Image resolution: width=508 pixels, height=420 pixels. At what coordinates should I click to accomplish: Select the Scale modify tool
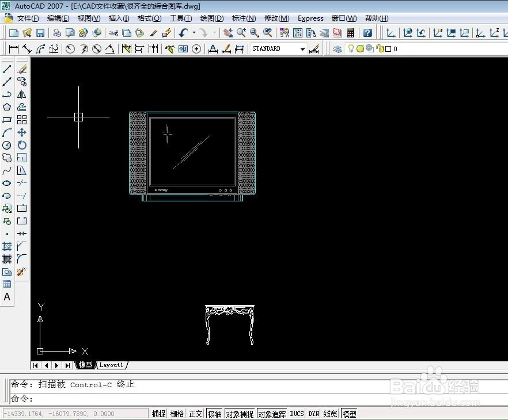coord(22,158)
